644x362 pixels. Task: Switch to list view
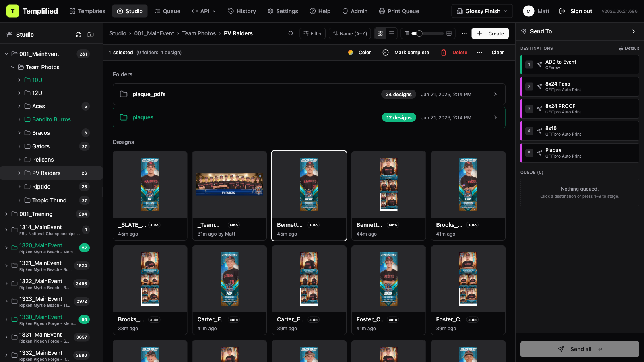[x=391, y=33]
